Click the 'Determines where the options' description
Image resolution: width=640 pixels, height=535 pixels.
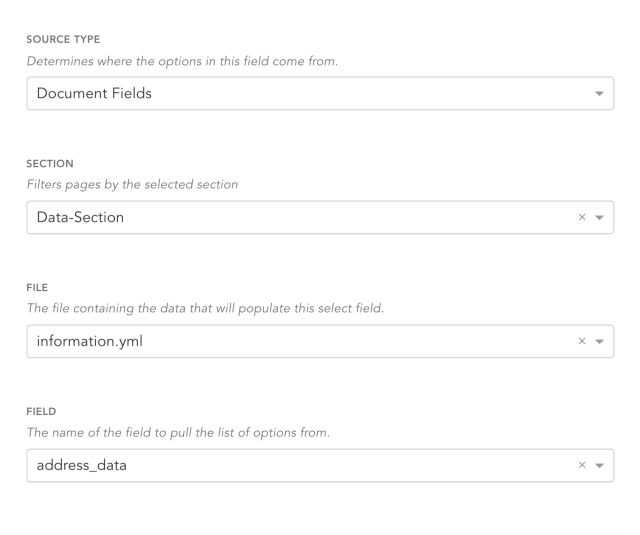click(182, 61)
